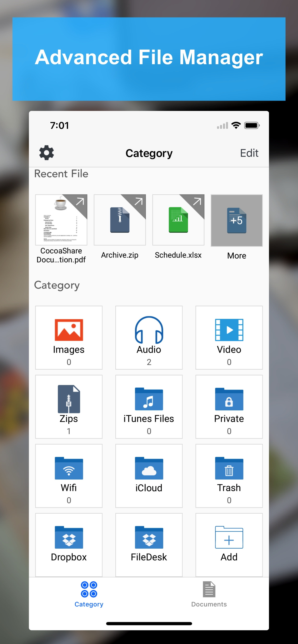This screenshot has width=298, height=644.
Task: Open the FileDesk folder
Action: (x=149, y=545)
